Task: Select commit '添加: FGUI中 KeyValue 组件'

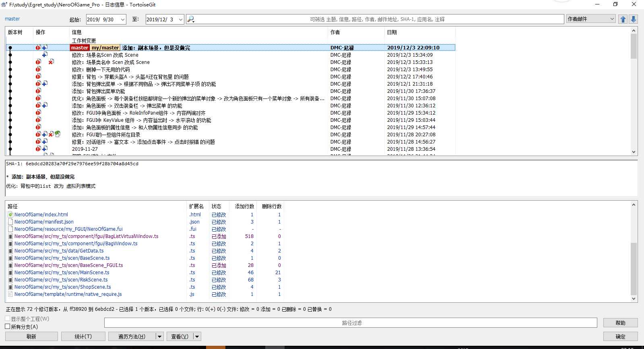Action: tap(230, 120)
